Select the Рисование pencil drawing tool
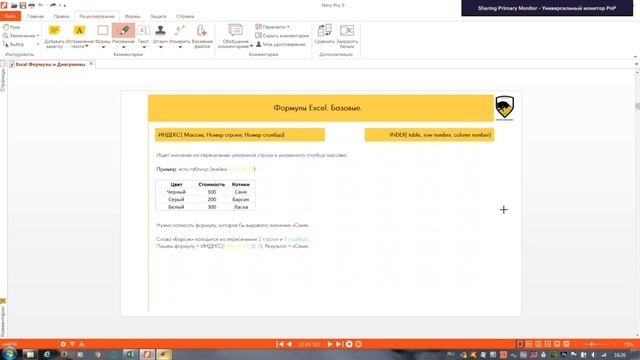The width and height of the screenshot is (640, 360). (123, 30)
